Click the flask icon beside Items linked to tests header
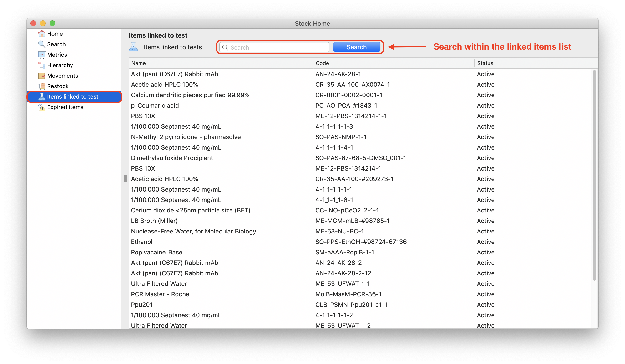This screenshot has width=625, height=364. coord(133,47)
